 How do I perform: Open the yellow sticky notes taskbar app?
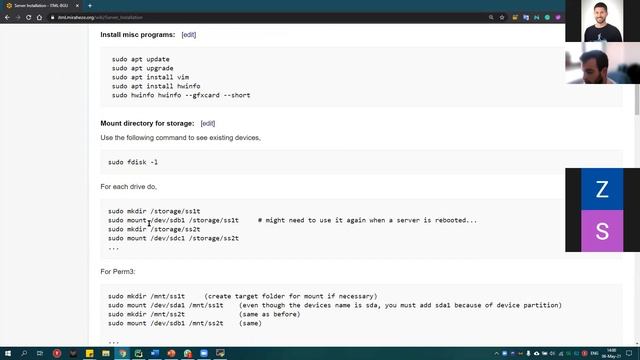click(89, 353)
